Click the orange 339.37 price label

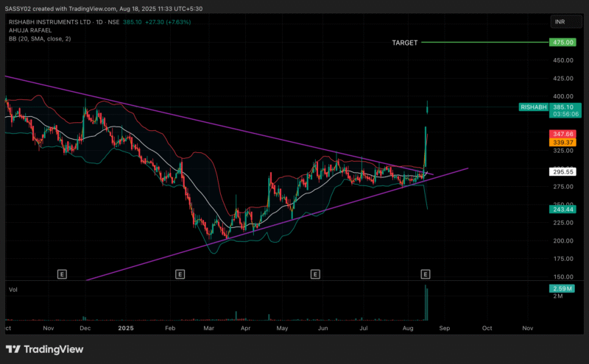pos(562,142)
